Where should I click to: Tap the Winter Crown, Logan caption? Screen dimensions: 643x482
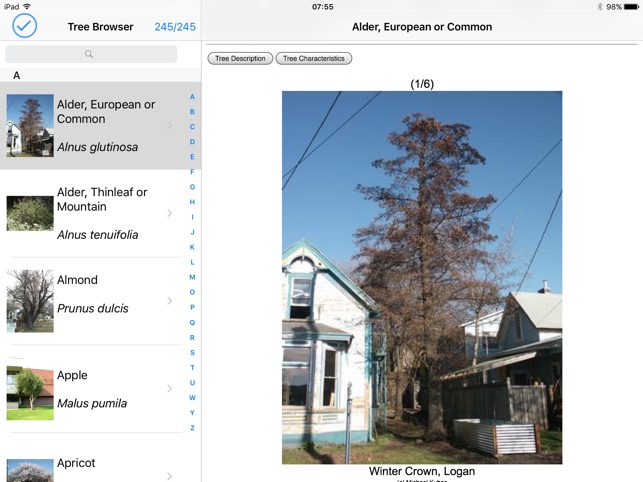[422, 471]
